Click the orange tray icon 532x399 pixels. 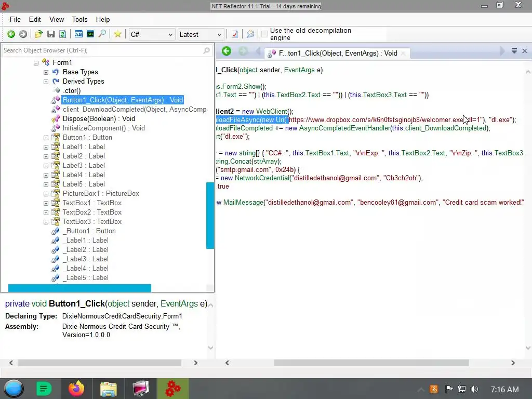click(434, 389)
